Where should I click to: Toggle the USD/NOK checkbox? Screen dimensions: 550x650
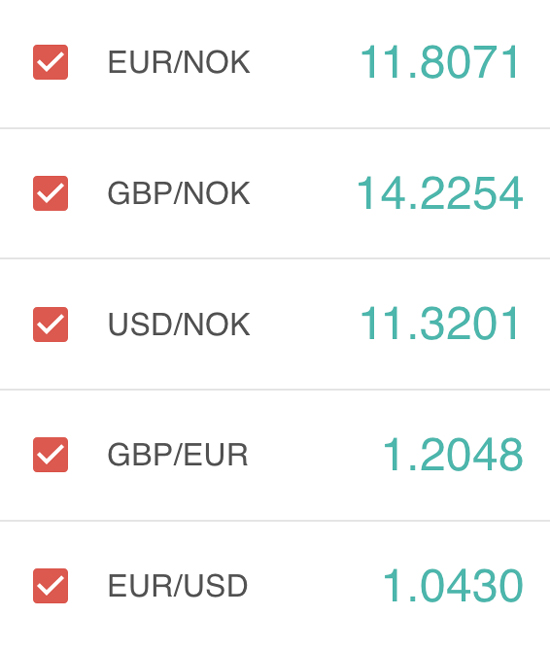click(x=51, y=324)
